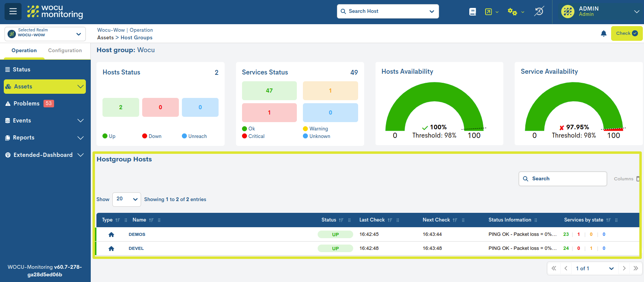Image resolution: width=644 pixels, height=282 pixels.
Task: Sort table by Last Check column
Action: 390,220
